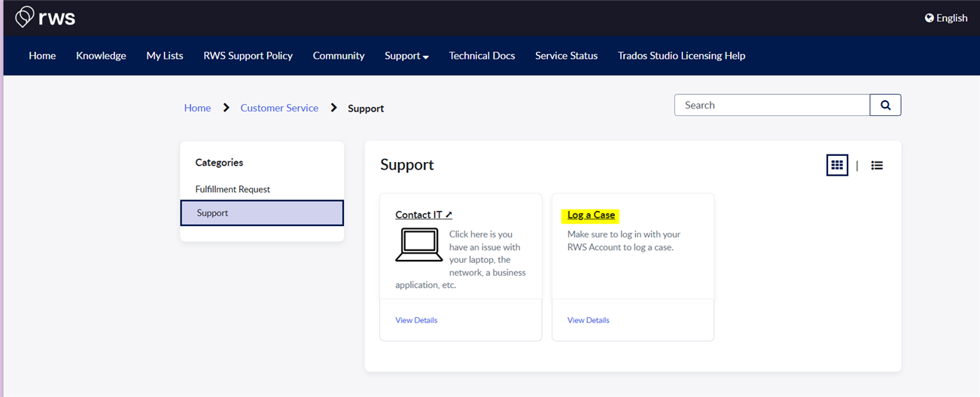Open the English language selector
The height and width of the screenshot is (397, 980).
pyautogui.click(x=946, y=18)
